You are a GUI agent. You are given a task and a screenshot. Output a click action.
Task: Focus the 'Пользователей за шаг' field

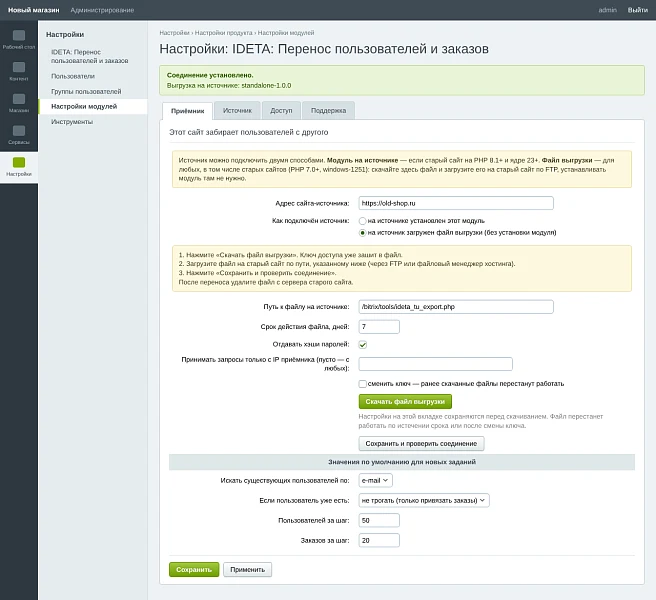click(x=379, y=521)
